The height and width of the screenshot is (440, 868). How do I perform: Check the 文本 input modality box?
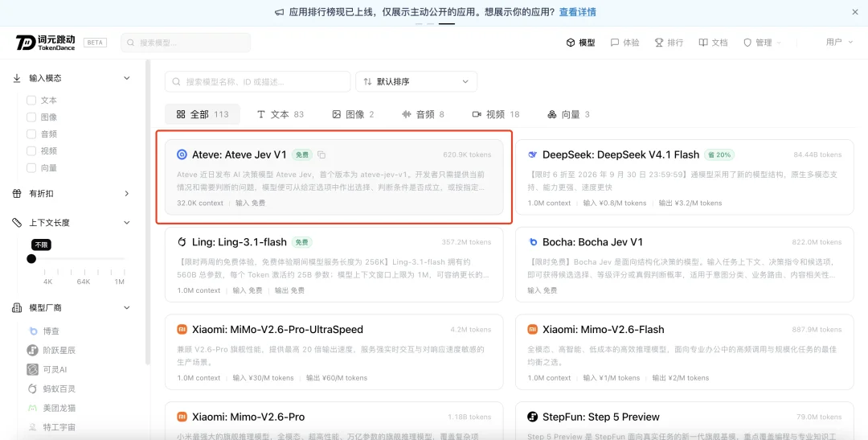pos(31,101)
